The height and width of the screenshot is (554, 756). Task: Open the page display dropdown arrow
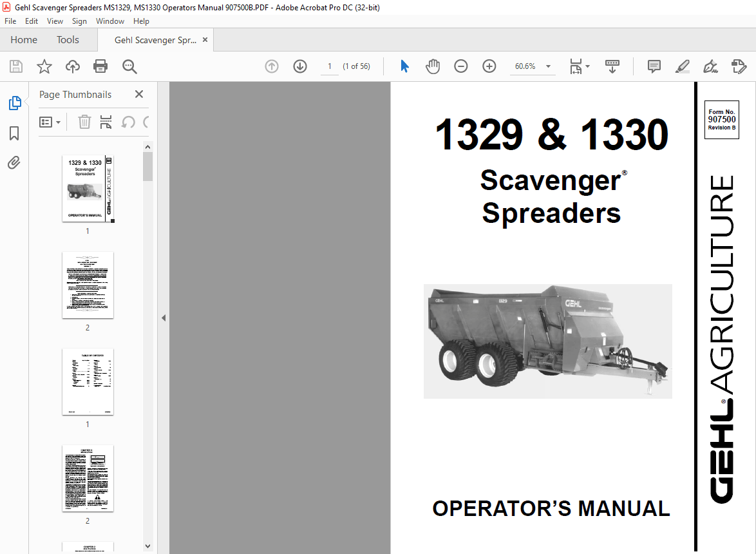(587, 66)
